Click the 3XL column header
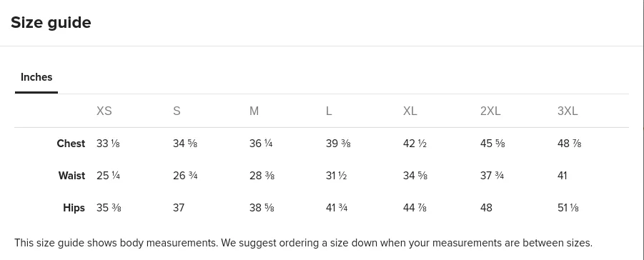 pos(568,111)
